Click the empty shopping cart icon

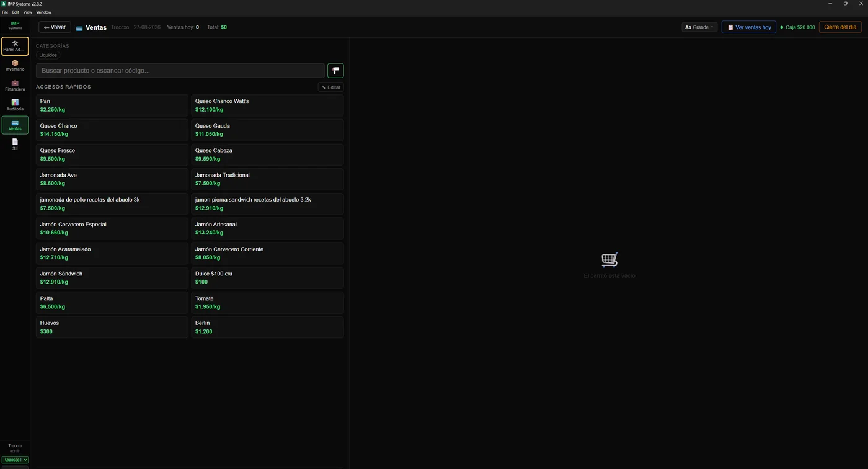pyautogui.click(x=609, y=260)
